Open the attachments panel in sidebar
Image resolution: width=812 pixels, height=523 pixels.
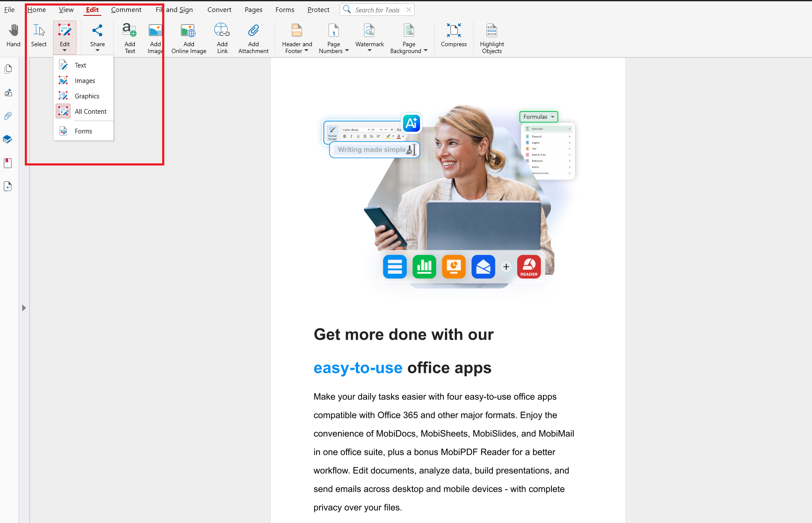click(8, 116)
